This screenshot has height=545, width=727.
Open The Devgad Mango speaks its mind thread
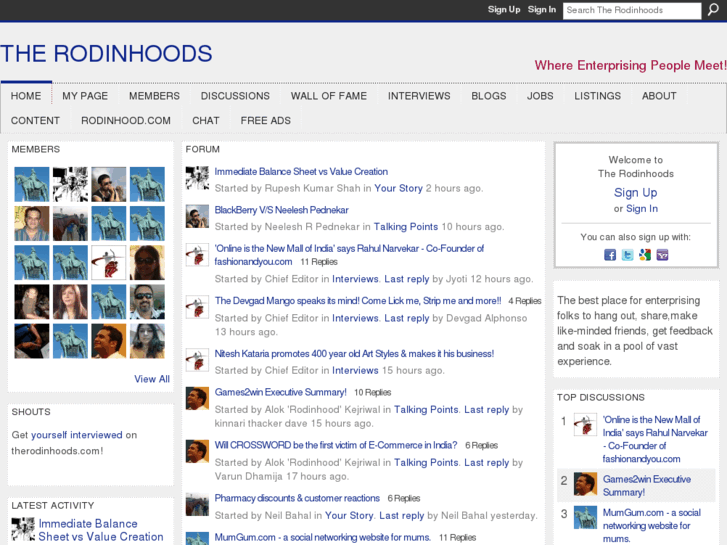[358, 301]
